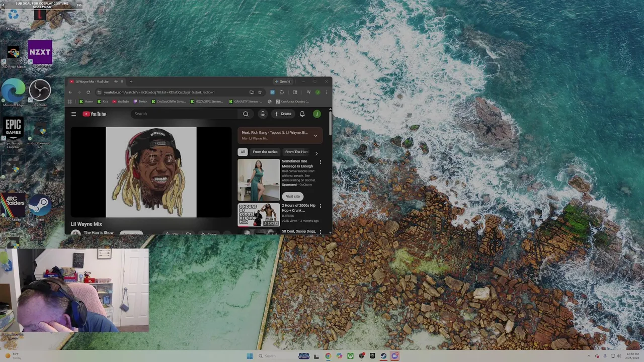The height and width of the screenshot is (362, 644).
Task: Select the All filter chip
Action: click(243, 152)
